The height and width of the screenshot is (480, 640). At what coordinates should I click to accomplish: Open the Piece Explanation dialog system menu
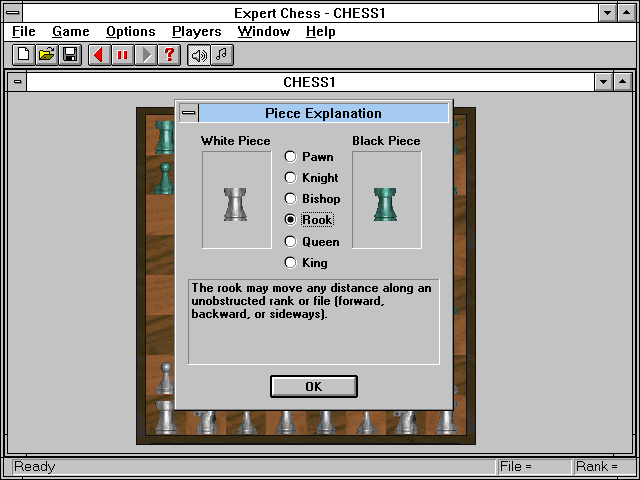188,113
